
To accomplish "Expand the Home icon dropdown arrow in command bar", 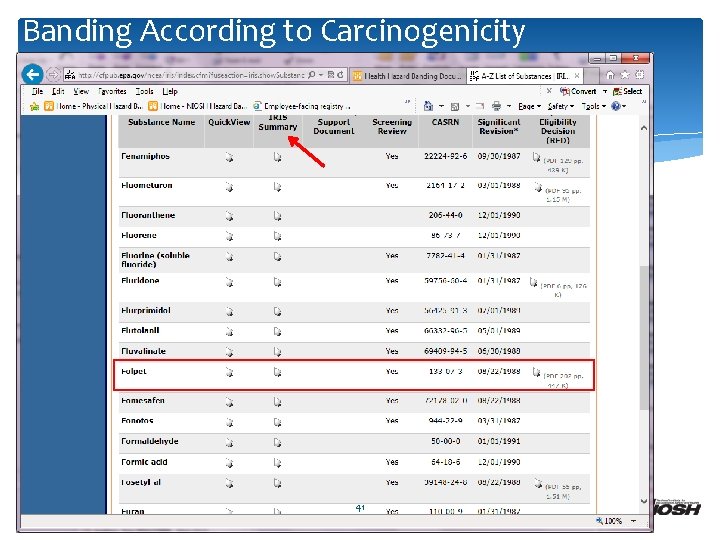I will pyautogui.click(x=441, y=107).
